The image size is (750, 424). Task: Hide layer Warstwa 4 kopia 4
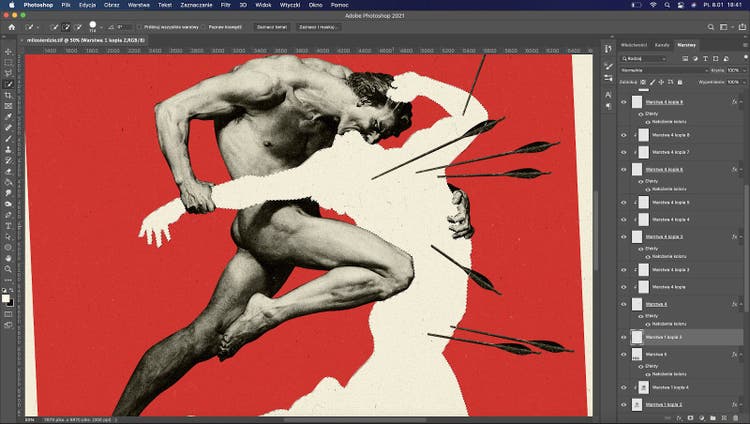coord(624,219)
